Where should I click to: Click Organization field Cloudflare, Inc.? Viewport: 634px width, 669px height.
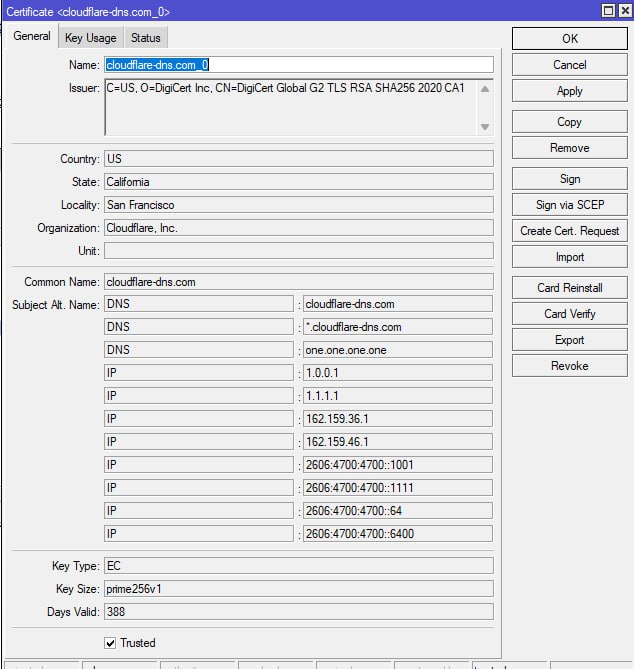pyautogui.click(x=299, y=228)
